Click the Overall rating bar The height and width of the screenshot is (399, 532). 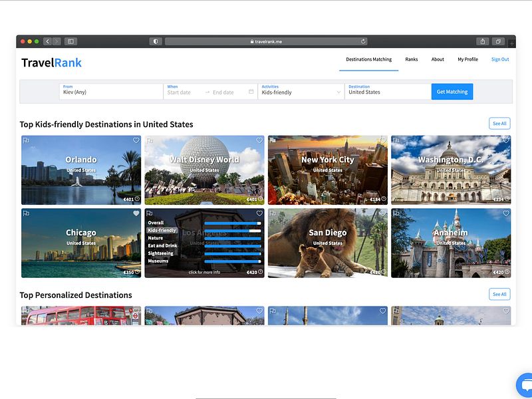point(233,223)
